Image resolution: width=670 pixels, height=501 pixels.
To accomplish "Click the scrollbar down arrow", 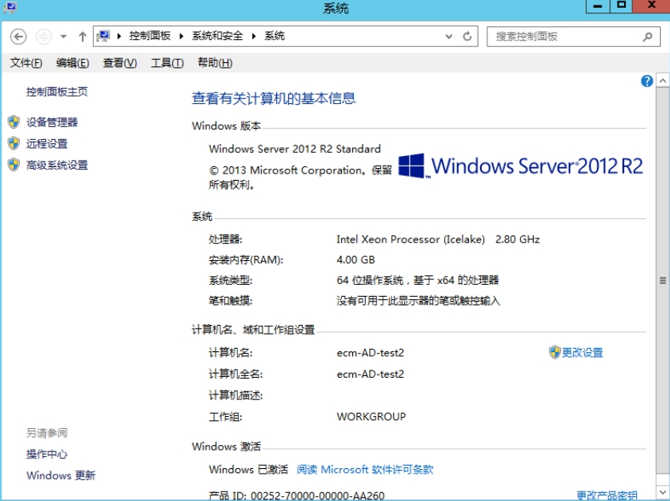I will (x=663, y=492).
